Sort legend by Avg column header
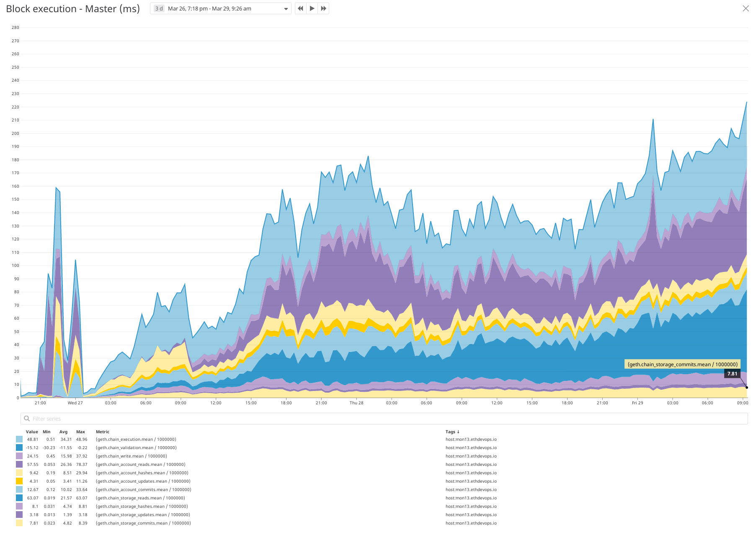Screen dimensions: 756x538 pyautogui.click(x=63, y=432)
